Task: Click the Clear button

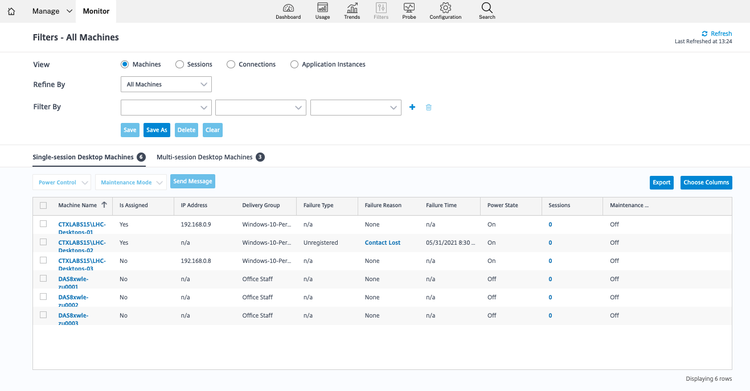Action: pyautogui.click(x=212, y=130)
